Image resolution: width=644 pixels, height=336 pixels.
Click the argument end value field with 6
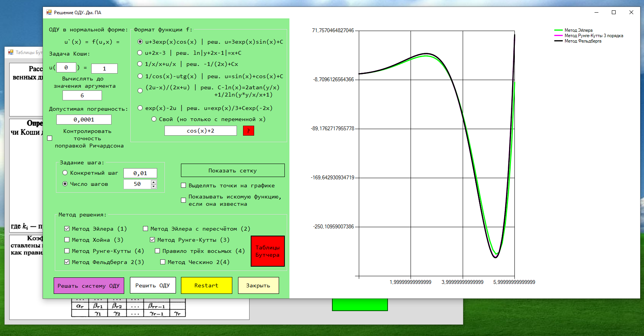coord(82,95)
